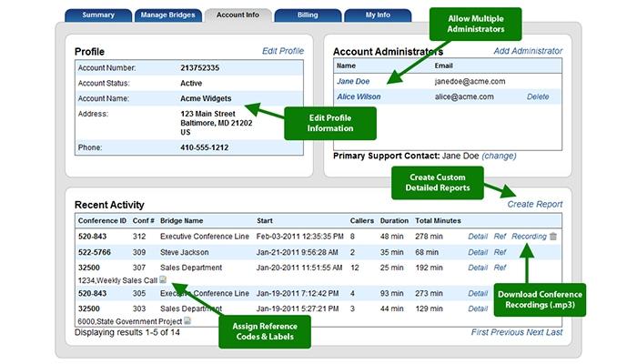Screen dimensions: 637x364
Task: View Detail for conference 305
Action: tap(478, 293)
